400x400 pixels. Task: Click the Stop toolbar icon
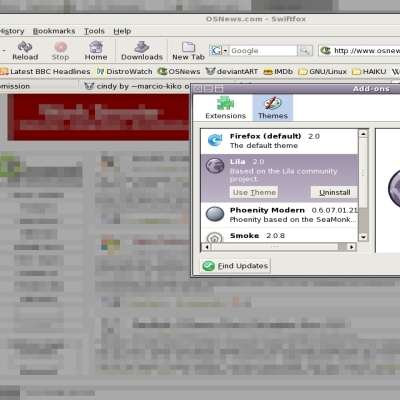point(60,51)
